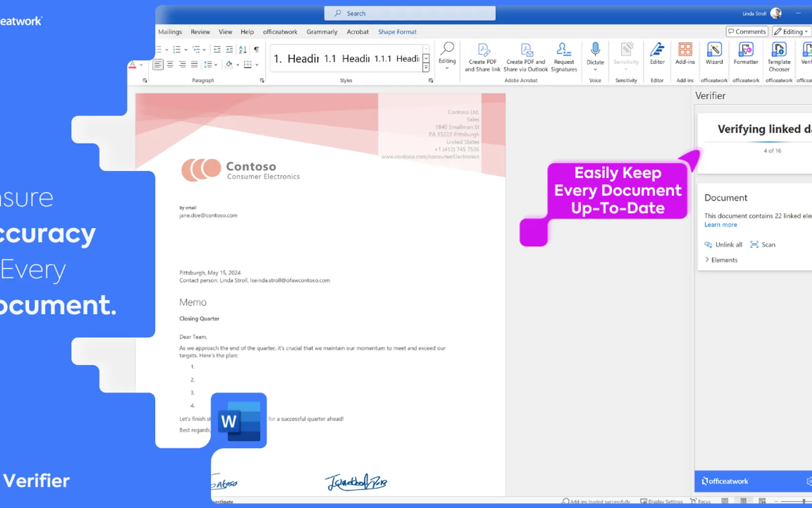Adjust the zoom slider in status bar
This screenshot has width=812, height=508.
pos(804,501)
